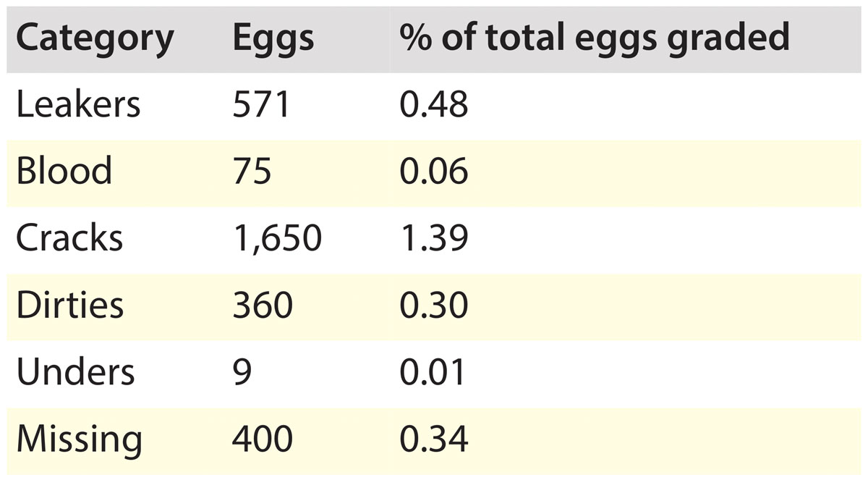
Task: Select the 1.39 percentage cell
Action: click(434, 238)
